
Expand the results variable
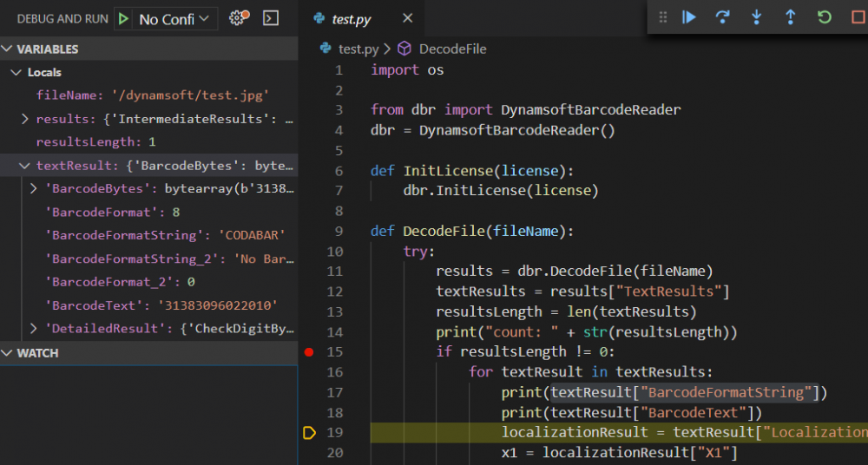point(25,119)
